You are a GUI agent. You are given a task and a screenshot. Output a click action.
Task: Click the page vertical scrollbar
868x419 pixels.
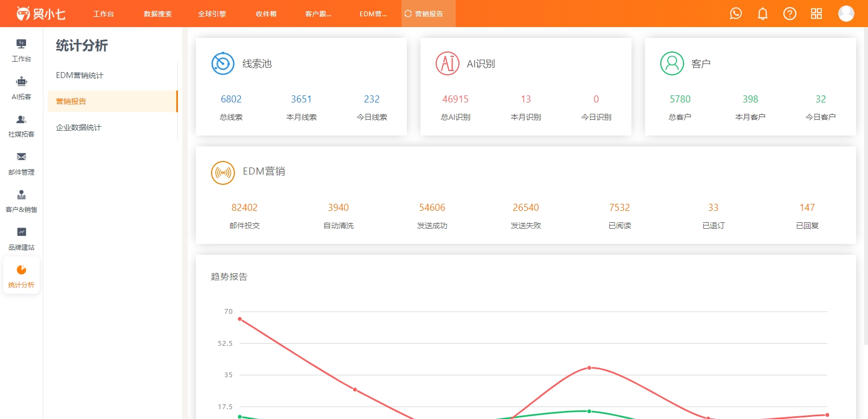tap(865, 187)
